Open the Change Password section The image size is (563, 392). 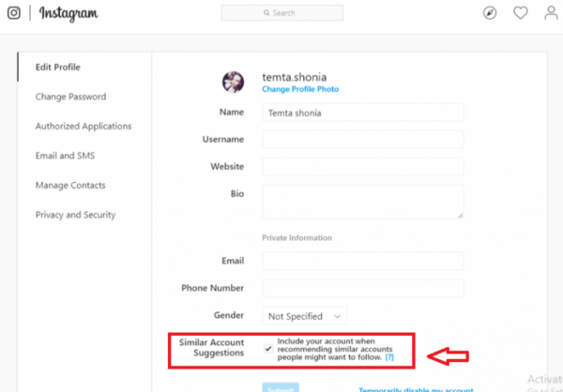(70, 97)
